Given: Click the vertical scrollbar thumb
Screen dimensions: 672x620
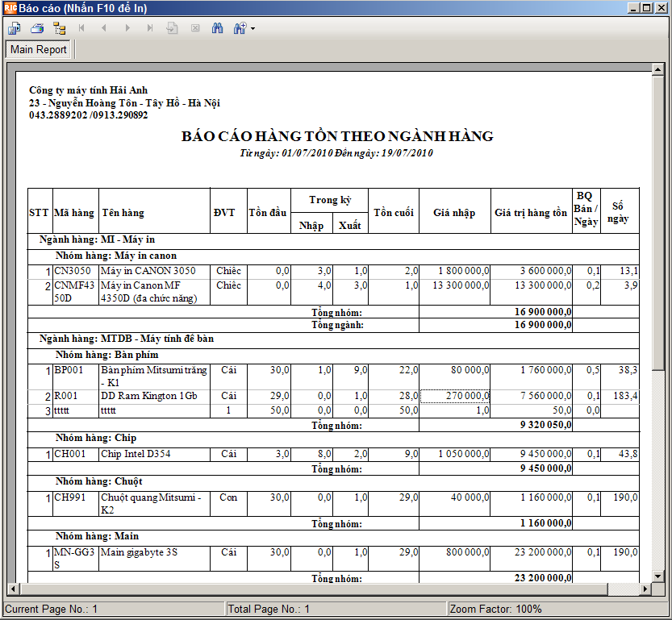Looking at the screenshot, I should 657,223.
